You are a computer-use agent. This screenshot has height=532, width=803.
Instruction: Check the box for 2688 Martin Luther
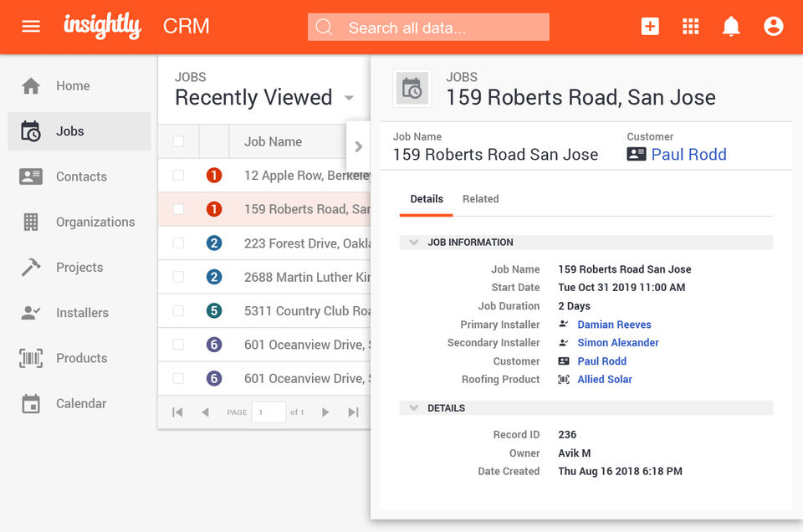coord(178,277)
